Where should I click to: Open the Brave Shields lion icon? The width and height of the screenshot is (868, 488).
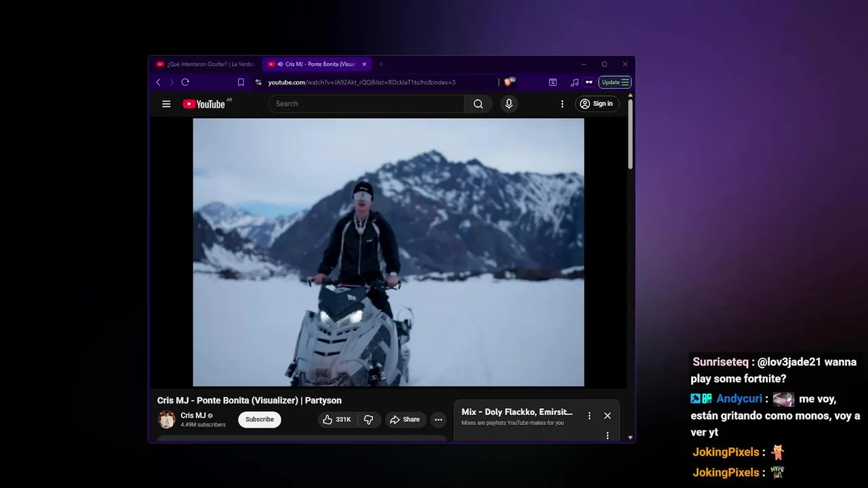coord(508,82)
